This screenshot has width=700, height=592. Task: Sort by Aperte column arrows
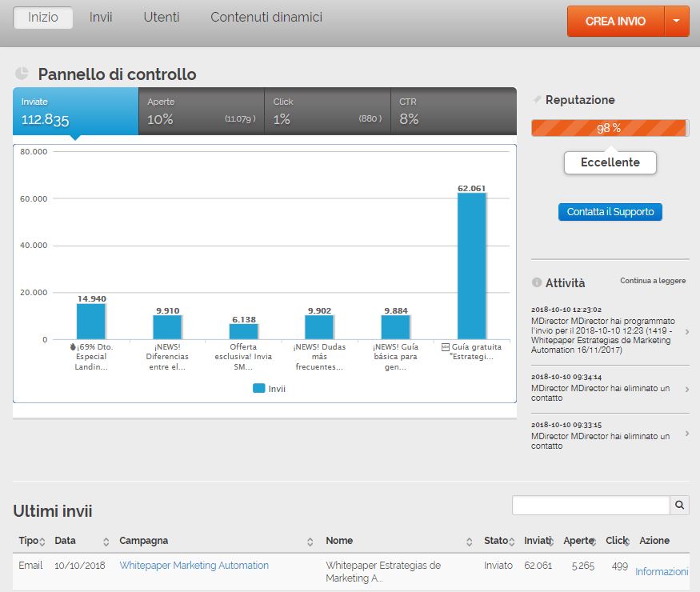(594, 542)
